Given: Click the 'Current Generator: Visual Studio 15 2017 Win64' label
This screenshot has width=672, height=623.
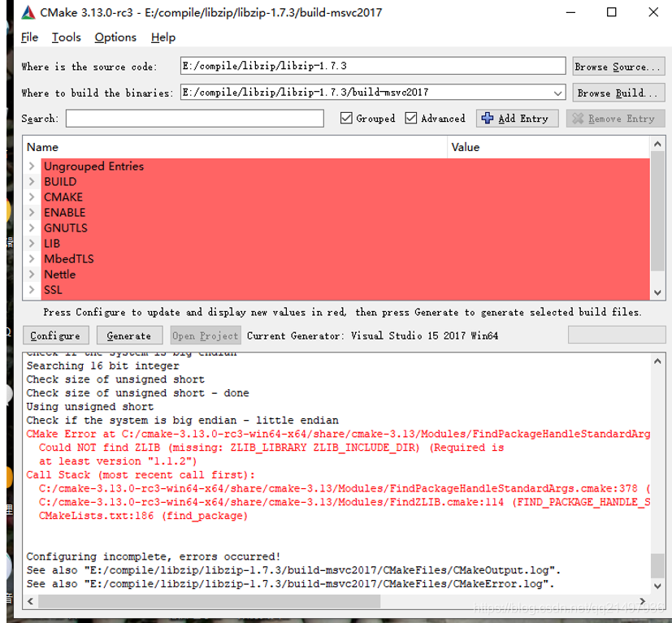Looking at the screenshot, I should 372,335.
